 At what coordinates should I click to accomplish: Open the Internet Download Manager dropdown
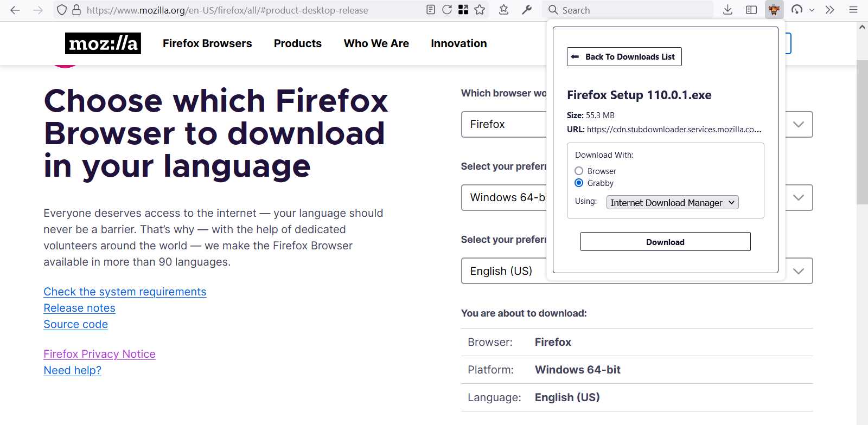coord(672,202)
